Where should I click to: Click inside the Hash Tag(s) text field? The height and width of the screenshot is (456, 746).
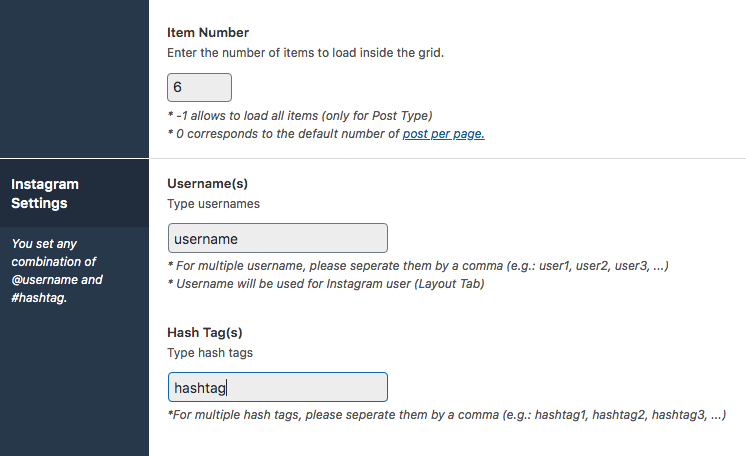278,387
